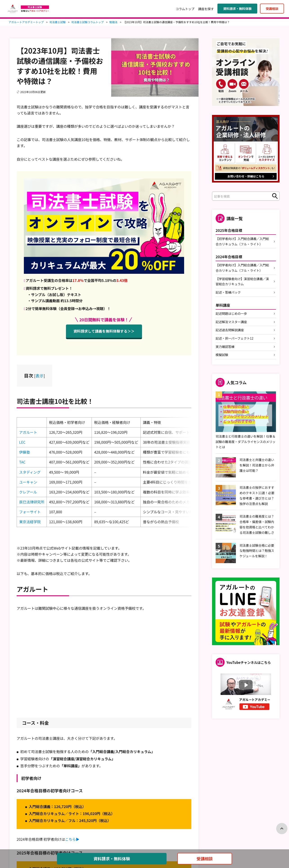Play the YouTube channel video
The height and width of the screenshot is (868, 289).
tap(246, 685)
